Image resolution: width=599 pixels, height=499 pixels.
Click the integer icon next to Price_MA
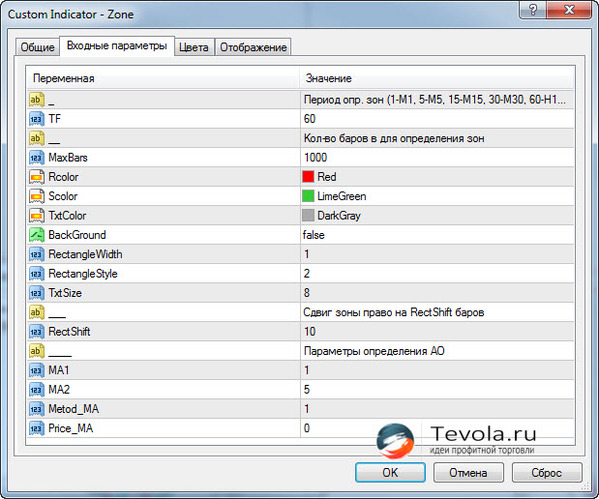click(36, 428)
